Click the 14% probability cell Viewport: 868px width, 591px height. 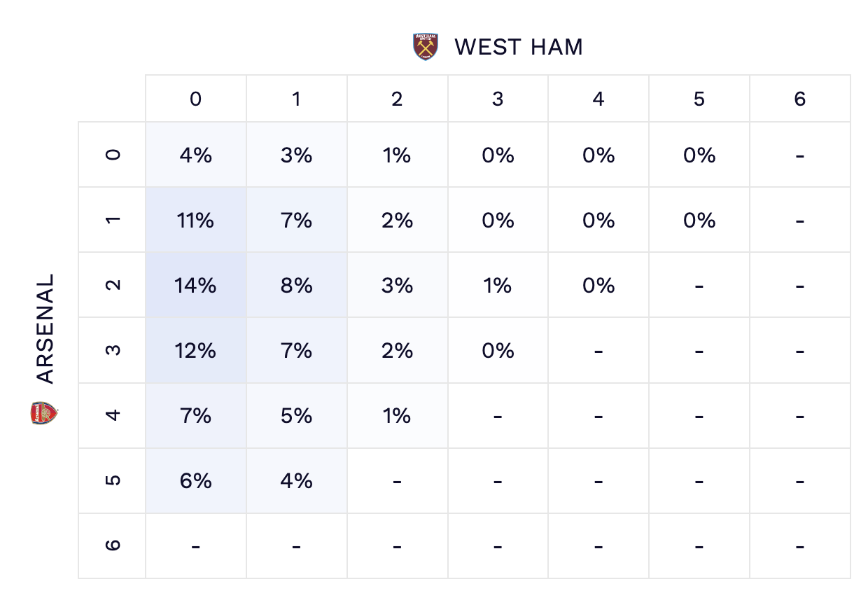(195, 286)
